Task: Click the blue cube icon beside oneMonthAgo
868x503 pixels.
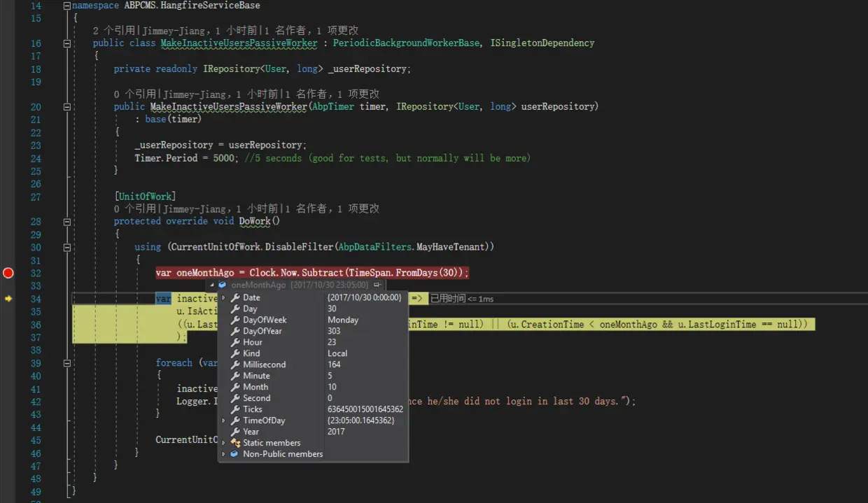Action: click(223, 285)
